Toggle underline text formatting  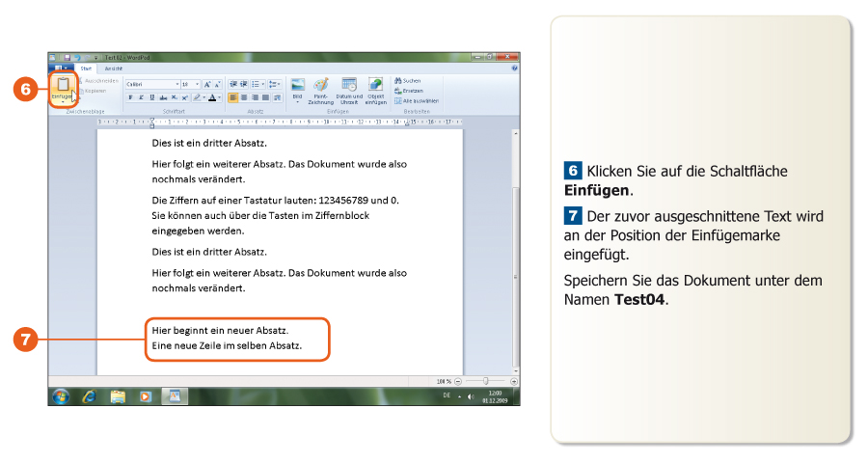point(151,97)
